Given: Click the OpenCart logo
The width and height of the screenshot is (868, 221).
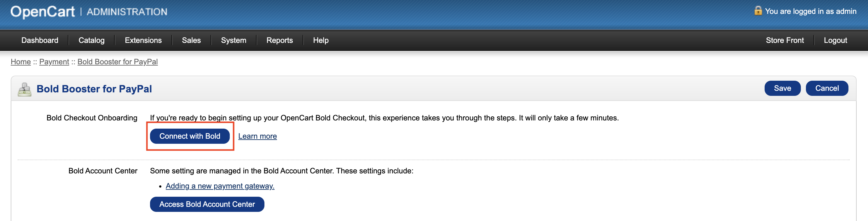Looking at the screenshot, I should pos(43,11).
